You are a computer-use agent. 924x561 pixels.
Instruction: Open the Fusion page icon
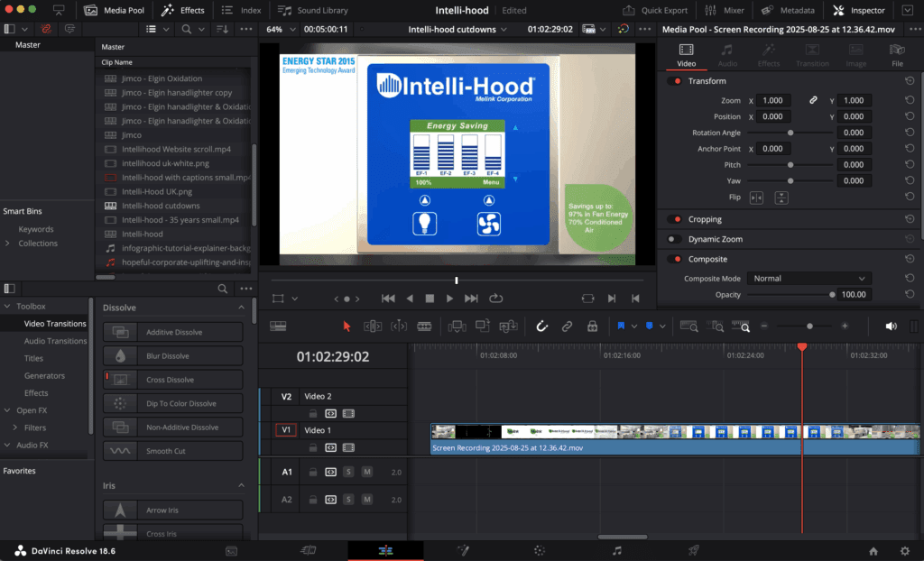462,550
